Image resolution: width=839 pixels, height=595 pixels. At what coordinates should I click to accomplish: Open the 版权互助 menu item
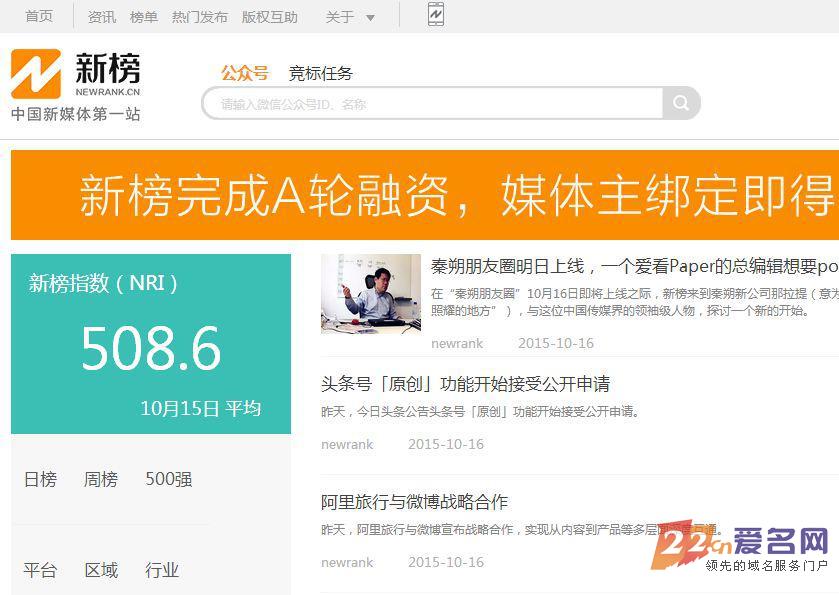pos(269,16)
